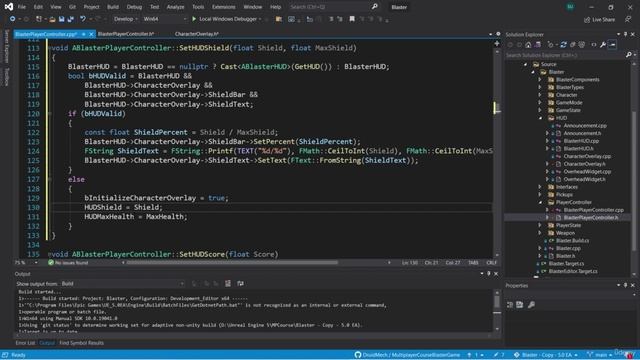
Task: Toggle the bookmark toolbar icon
Action: [x=352, y=19]
